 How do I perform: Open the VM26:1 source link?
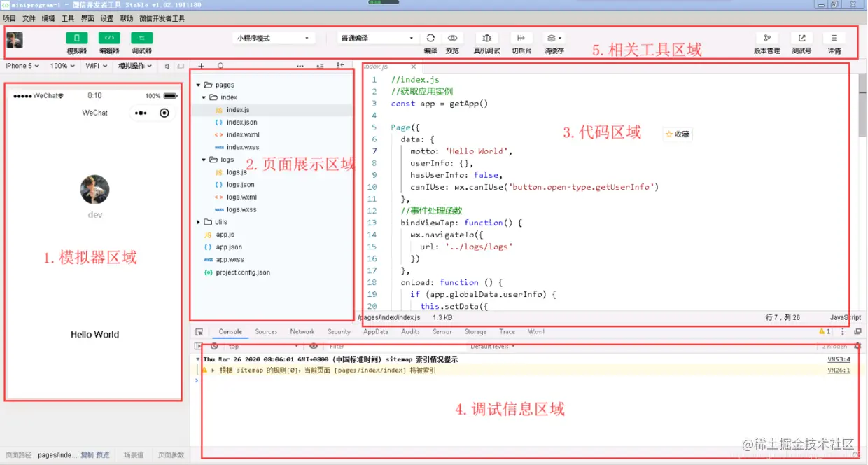coord(839,370)
